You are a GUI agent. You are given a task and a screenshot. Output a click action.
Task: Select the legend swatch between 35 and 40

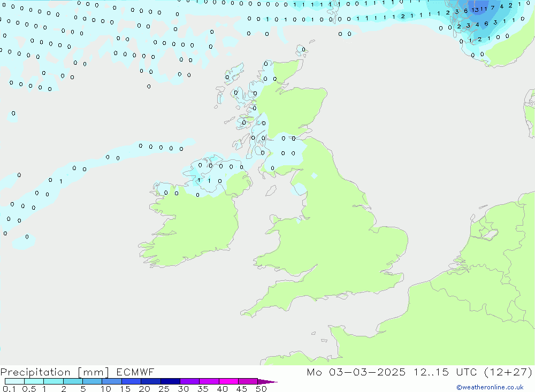coord(209,381)
